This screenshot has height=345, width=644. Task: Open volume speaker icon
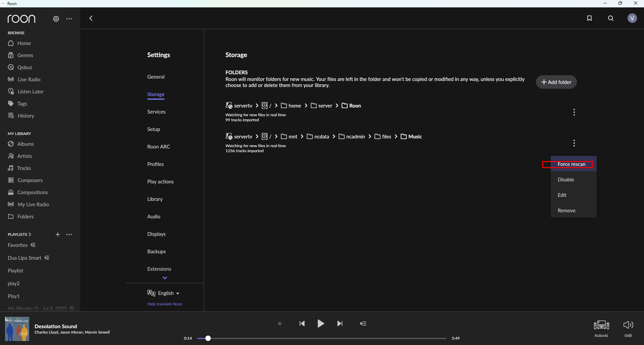click(x=628, y=325)
